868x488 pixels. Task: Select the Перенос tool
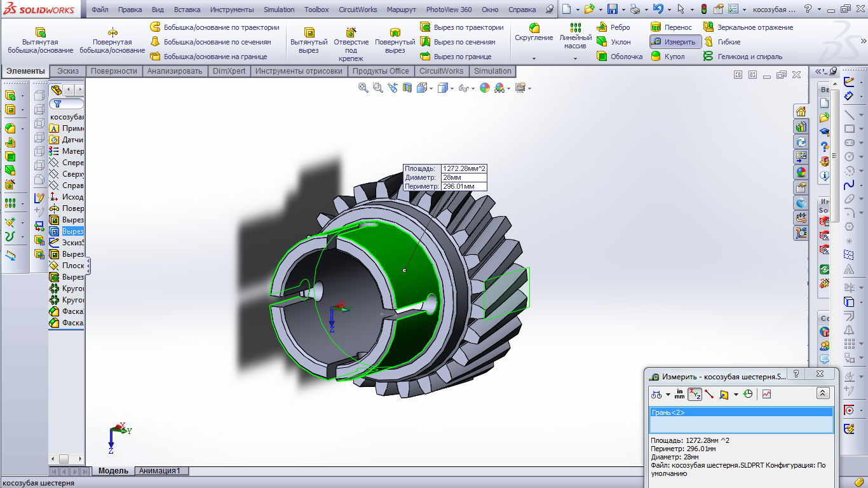[672, 27]
